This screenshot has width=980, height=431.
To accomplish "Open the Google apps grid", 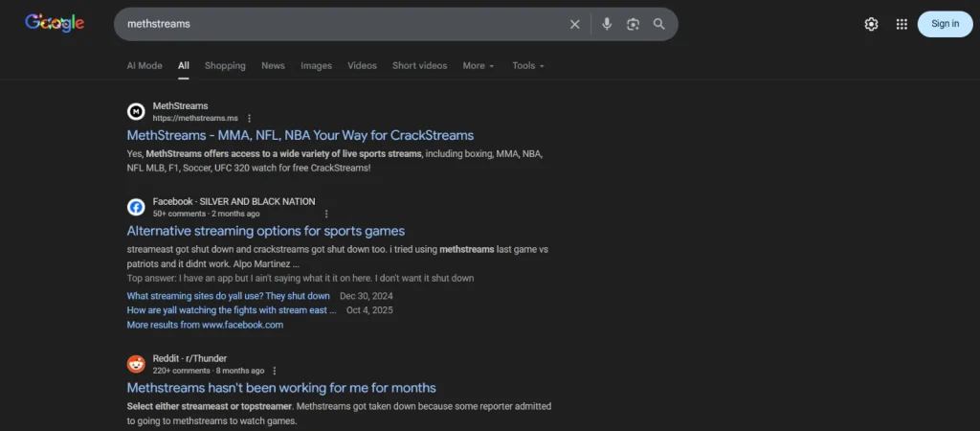I will 902,24.
